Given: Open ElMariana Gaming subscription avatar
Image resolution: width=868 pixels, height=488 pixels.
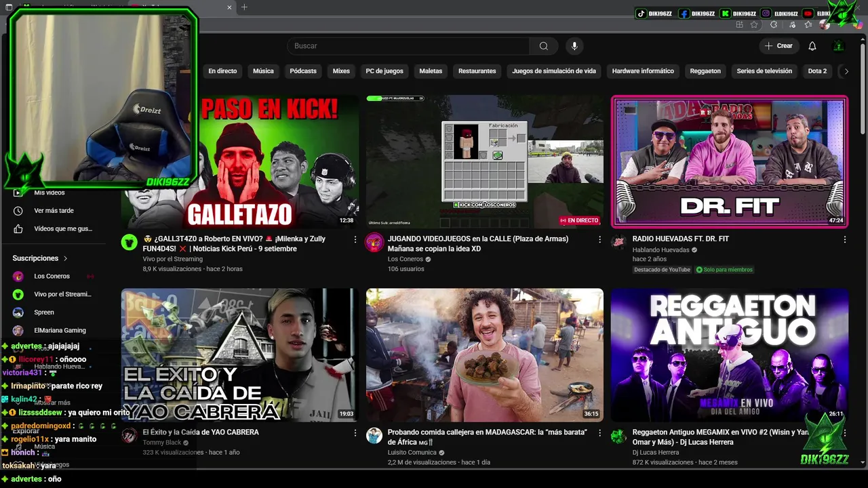Looking at the screenshot, I should [x=18, y=331].
